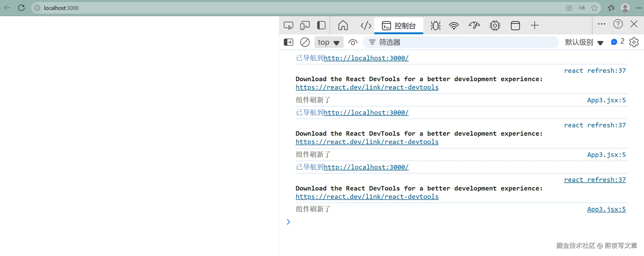Open browser settings and more menu
Screen dimensions: 644x256
[639, 8]
